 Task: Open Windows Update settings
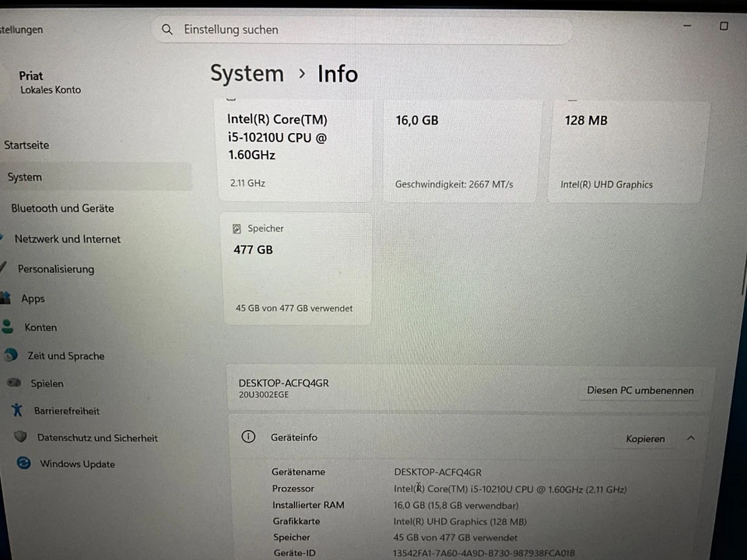[x=77, y=464]
